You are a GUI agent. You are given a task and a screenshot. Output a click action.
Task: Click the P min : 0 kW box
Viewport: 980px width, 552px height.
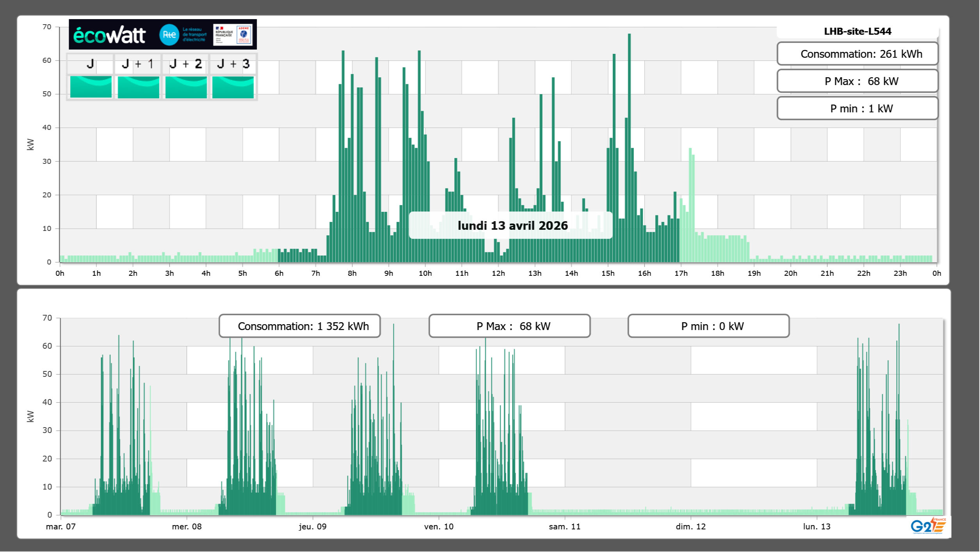(708, 326)
